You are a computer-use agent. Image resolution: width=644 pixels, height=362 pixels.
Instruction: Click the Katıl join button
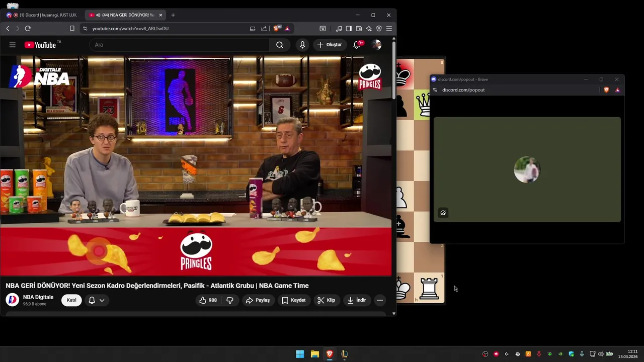[x=71, y=300]
